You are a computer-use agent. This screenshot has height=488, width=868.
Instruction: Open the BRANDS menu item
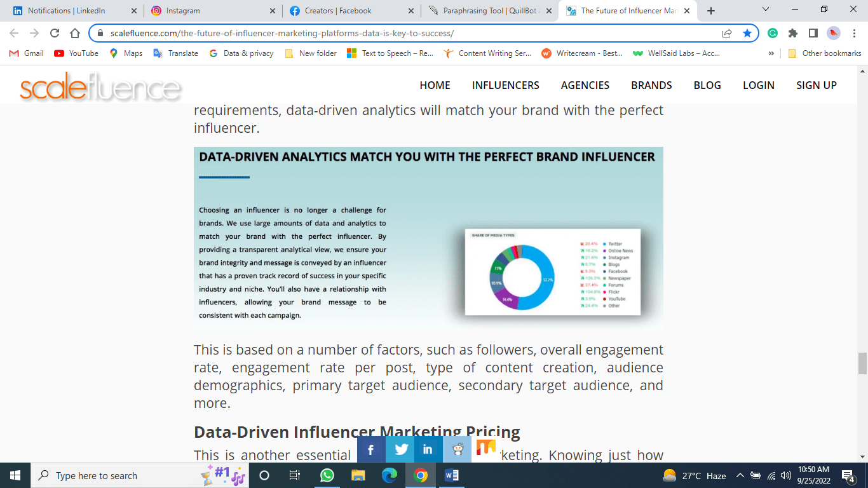[x=651, y=85]
